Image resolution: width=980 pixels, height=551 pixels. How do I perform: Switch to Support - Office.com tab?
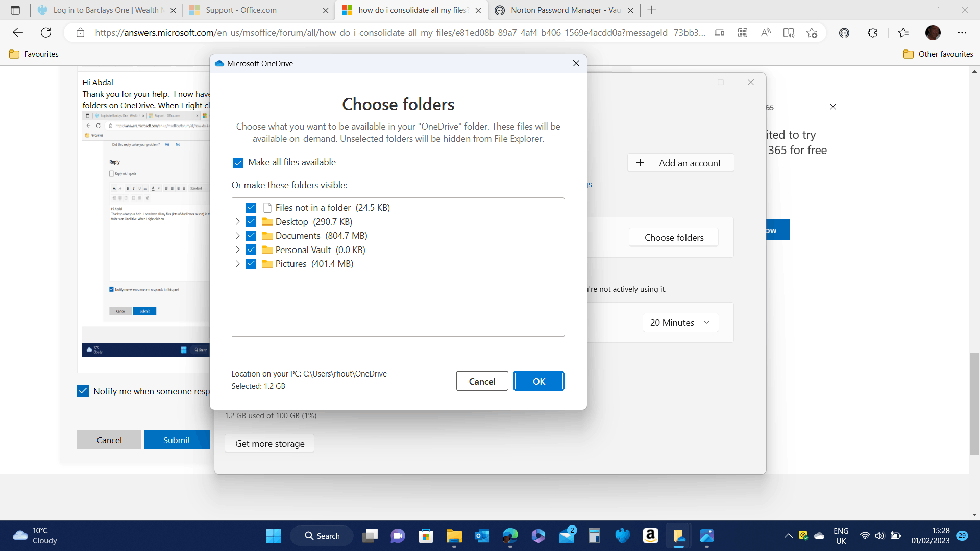(x=241, y=10)
